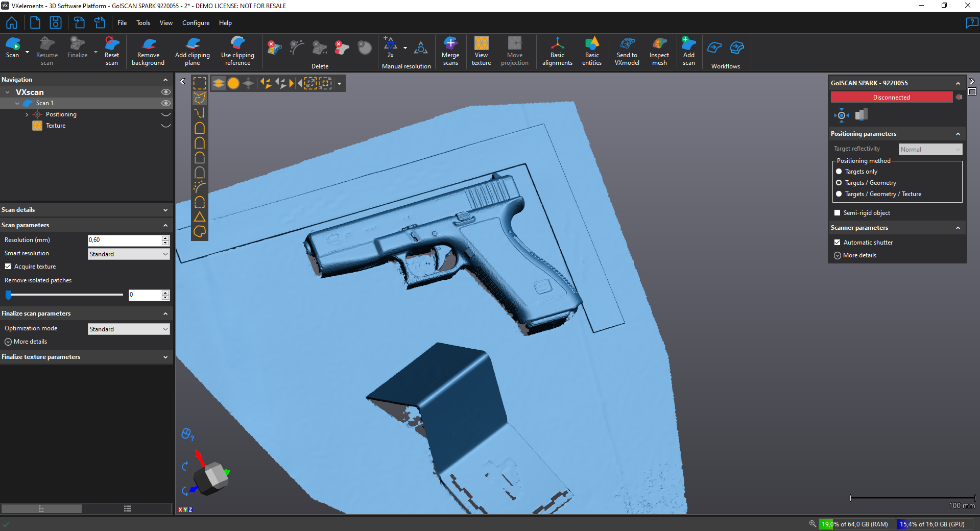Screen dimensions: 980x531
Task: Click Send to VXmodel icon
Action: pyautogui.click(x=627, y=51)
